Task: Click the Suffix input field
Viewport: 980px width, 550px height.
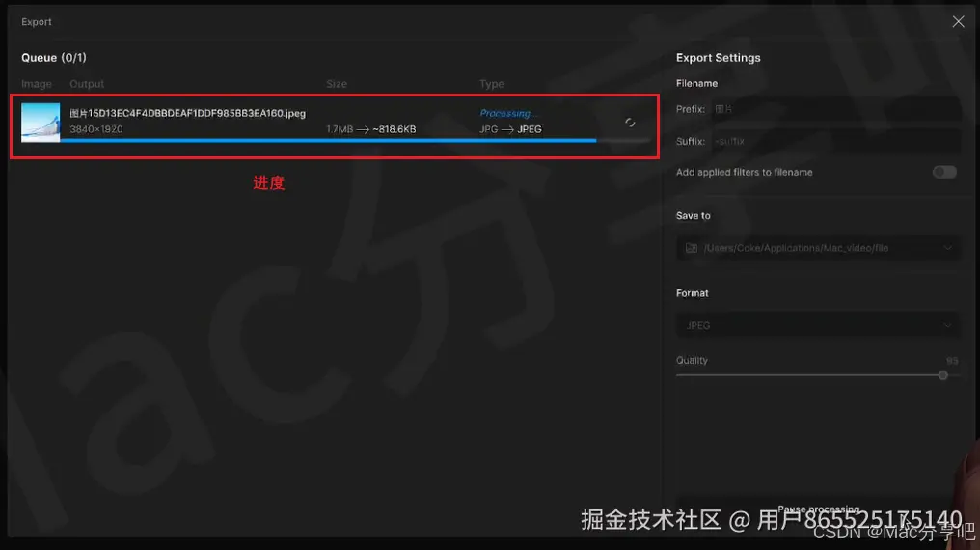Action: click(835, 141)
